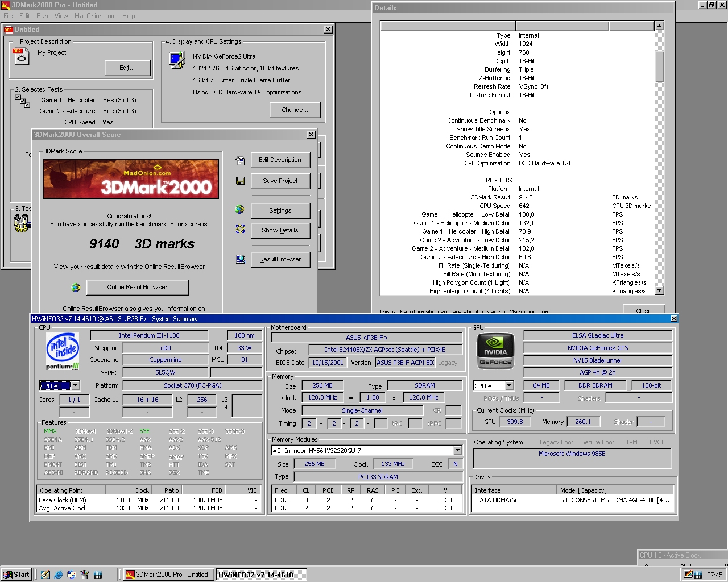
Task: Open the CPU #0 selector dropdown
Action: click(x=75, y=386)
